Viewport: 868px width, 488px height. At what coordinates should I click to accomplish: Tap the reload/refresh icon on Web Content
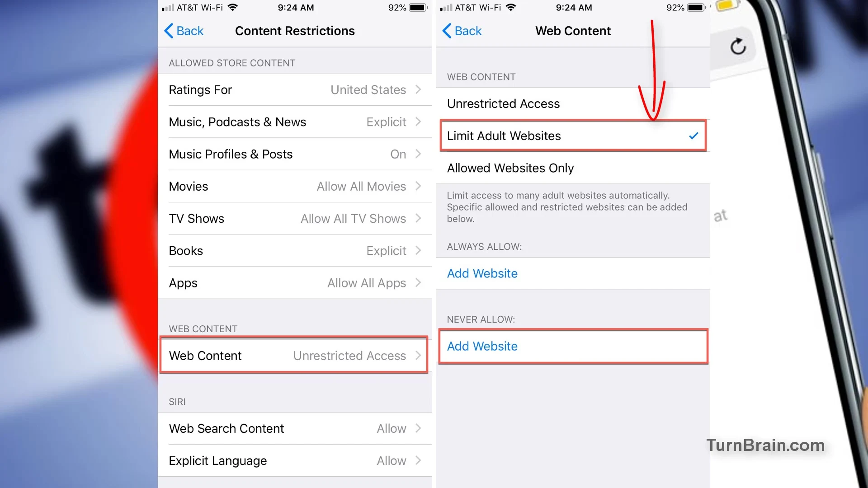[x=739, y=47]
